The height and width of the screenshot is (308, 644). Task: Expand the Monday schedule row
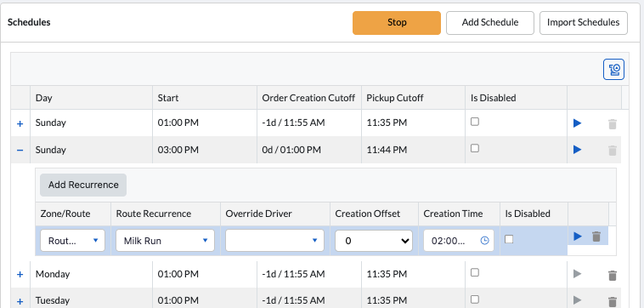click(x=20, y=274)
